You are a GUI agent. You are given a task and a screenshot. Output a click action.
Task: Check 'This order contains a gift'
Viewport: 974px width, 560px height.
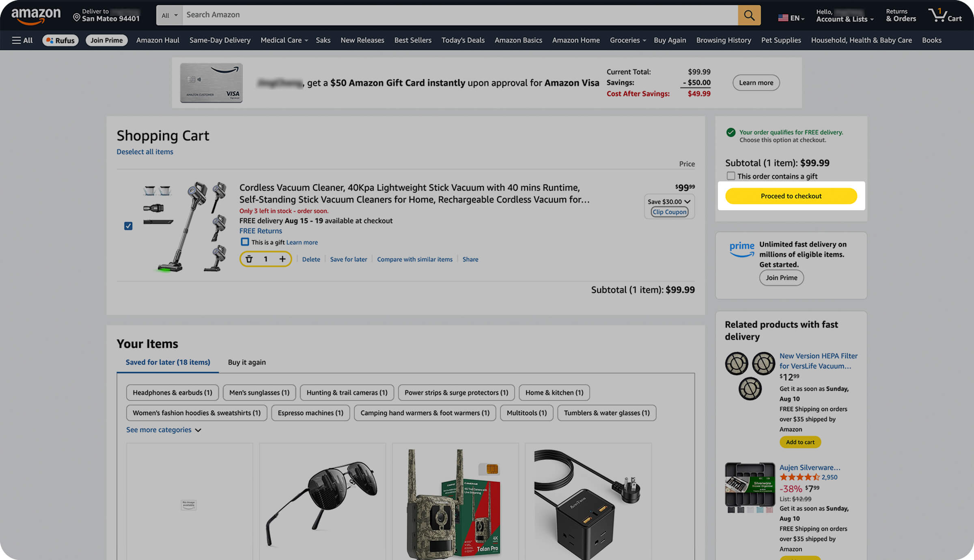point(731,176)
